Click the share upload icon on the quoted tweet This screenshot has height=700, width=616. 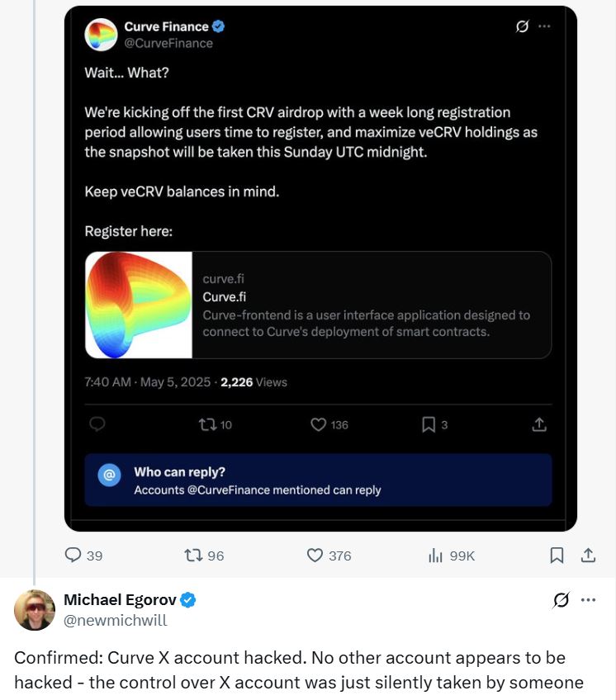539,424
